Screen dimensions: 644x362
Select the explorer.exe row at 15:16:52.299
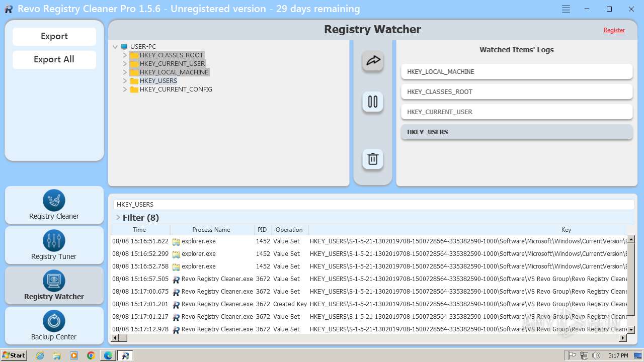(x=369, y=254)
